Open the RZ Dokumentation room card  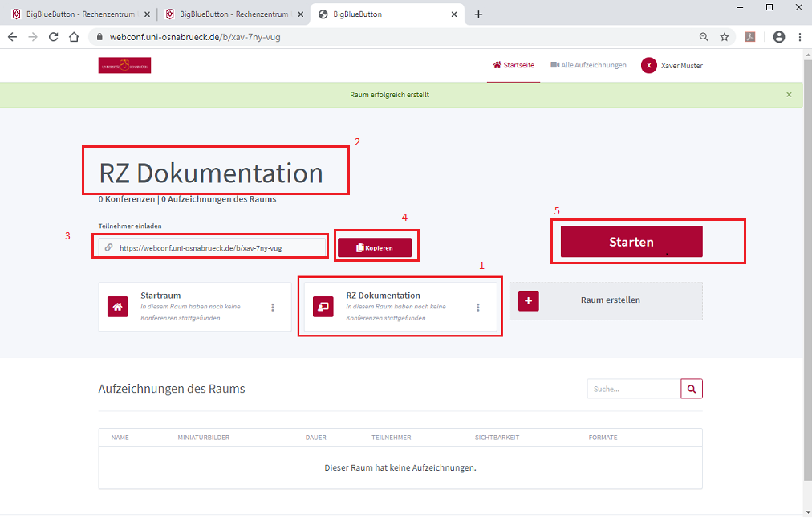click(400, 307)
